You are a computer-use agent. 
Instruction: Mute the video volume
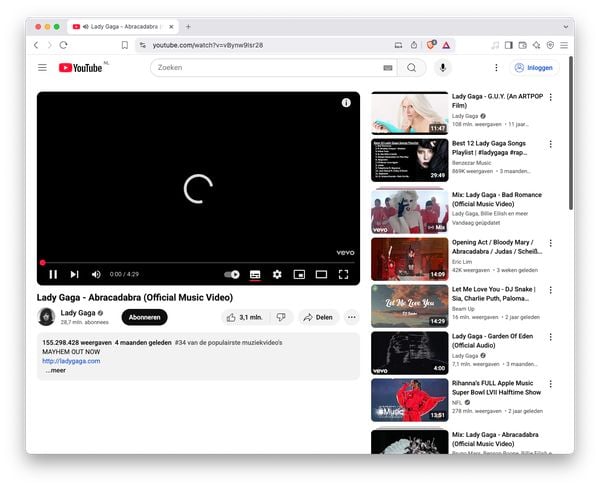[96, 274]
